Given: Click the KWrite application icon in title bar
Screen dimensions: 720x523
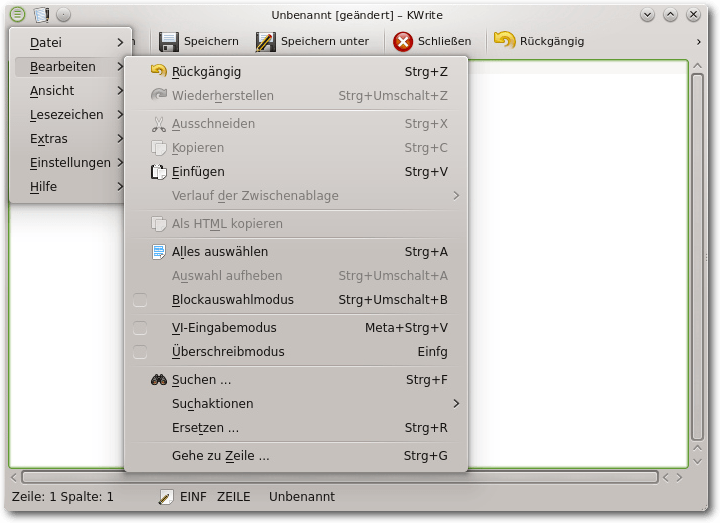Looking at the screenshot, I should pos(41,15).
